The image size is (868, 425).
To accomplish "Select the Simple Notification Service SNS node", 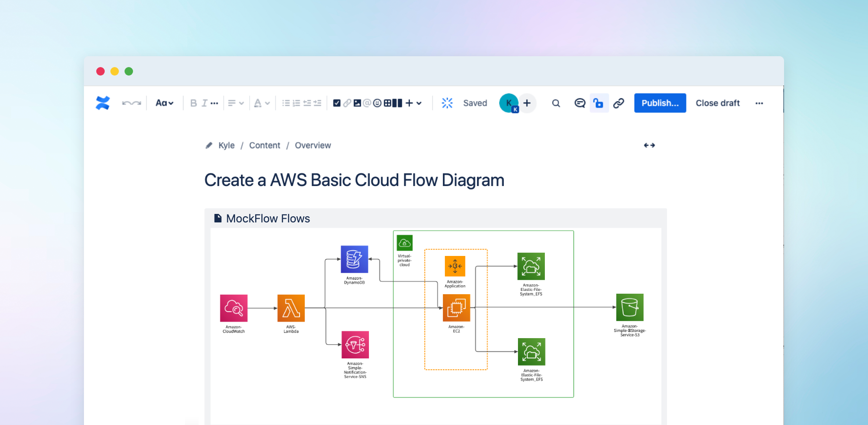I will click(x=355, y=345).
